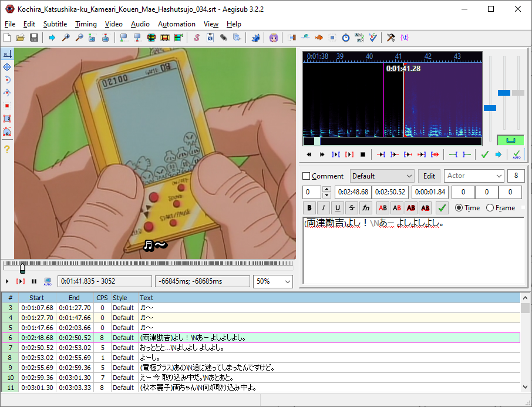Open the Spell Checker icon
This screenshot has width=532, height=407.
373,38
